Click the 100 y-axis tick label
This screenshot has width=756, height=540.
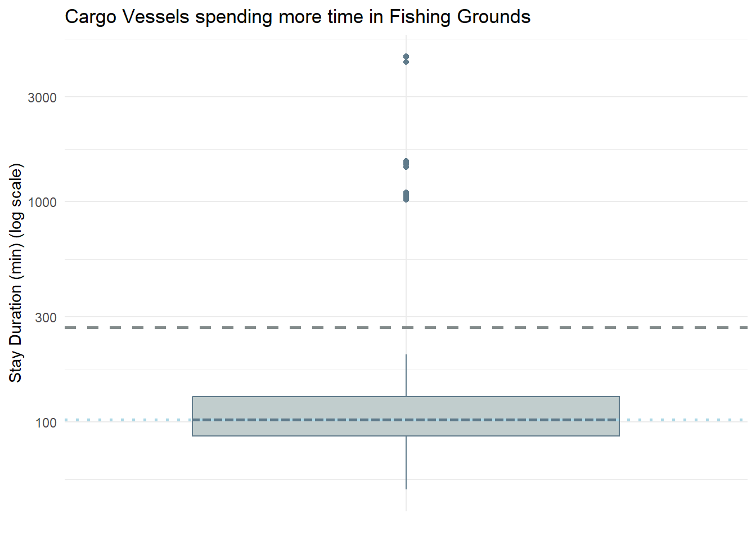[x=46, y=423]
